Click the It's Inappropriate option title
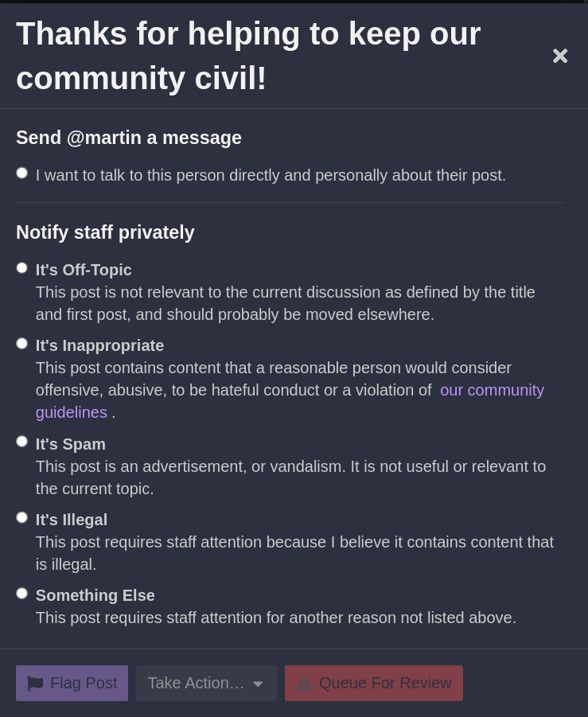588x717 pixels. point(99,345)
